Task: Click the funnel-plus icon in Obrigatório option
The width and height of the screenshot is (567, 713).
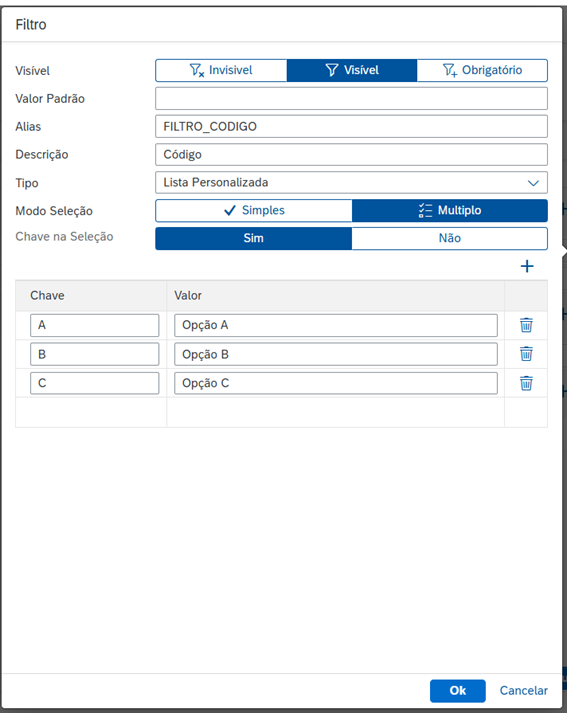Action: 450,70
